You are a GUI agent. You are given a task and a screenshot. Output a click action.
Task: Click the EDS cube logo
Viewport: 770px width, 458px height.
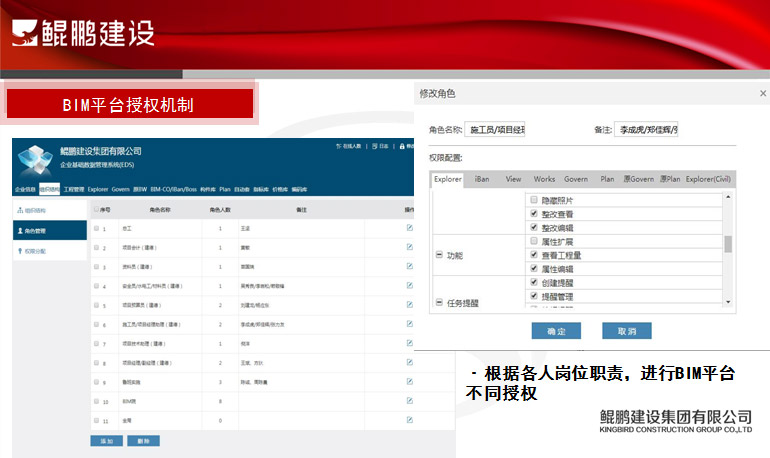tap(35, 161)
